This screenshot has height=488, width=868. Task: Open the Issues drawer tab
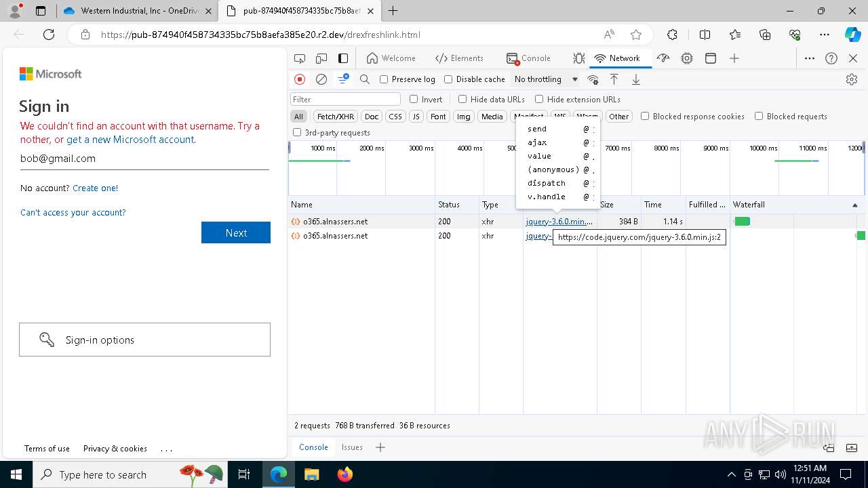(352, 447)
